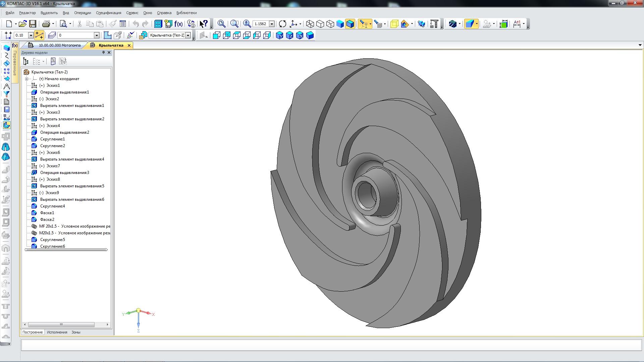The height and width of the screenshot is (362, 644).
Task: Click the Save document floppy icon
Action: pyautogui.click(x=33, y=24)
